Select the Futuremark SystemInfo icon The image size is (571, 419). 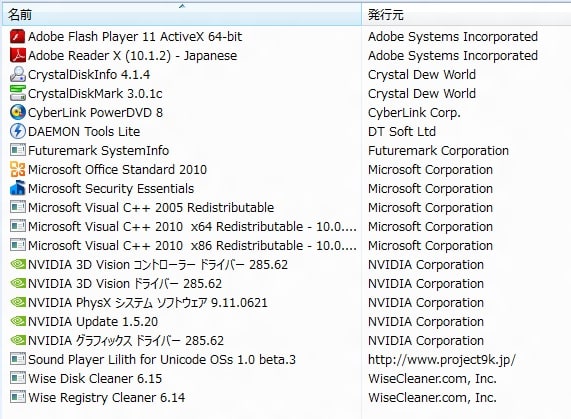click(17, 150)
